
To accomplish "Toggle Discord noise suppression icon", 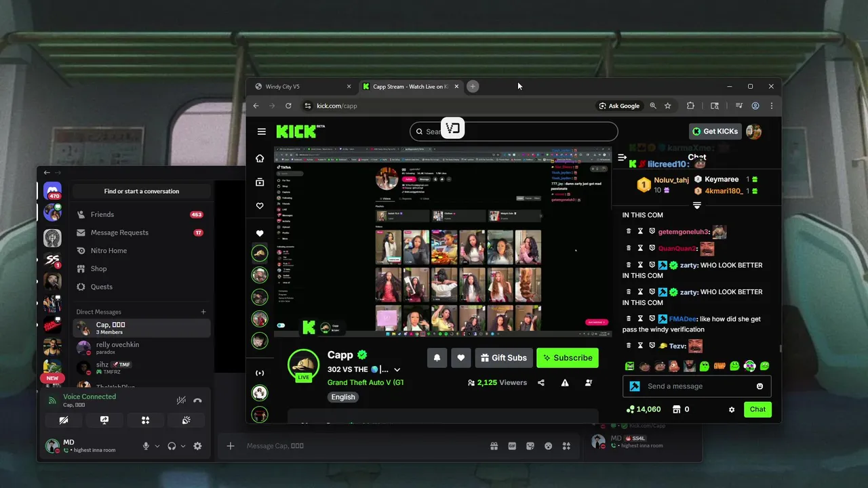I will point(181,401).
